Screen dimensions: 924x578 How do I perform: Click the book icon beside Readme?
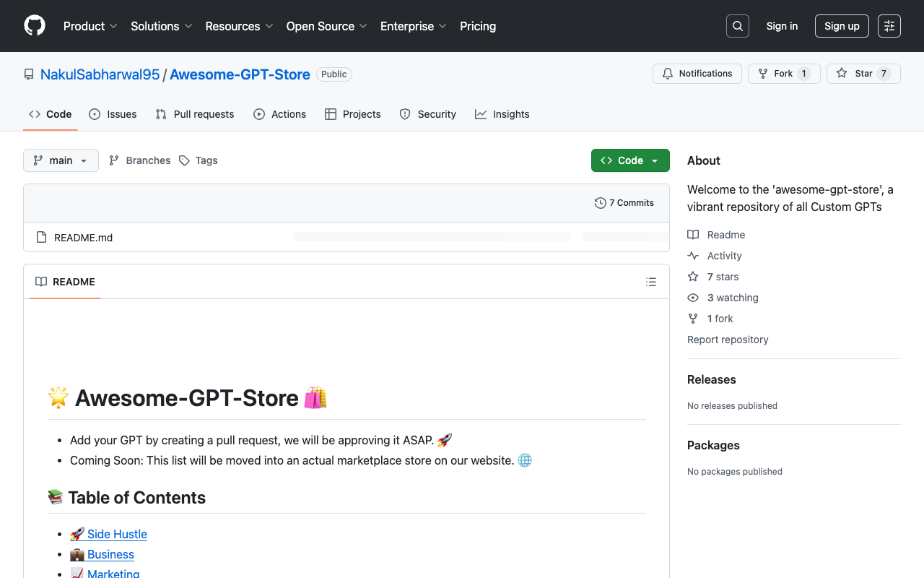693,235
